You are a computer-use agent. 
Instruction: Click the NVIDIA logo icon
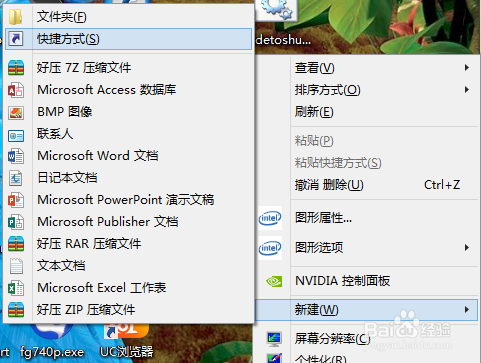click(274, 281)
